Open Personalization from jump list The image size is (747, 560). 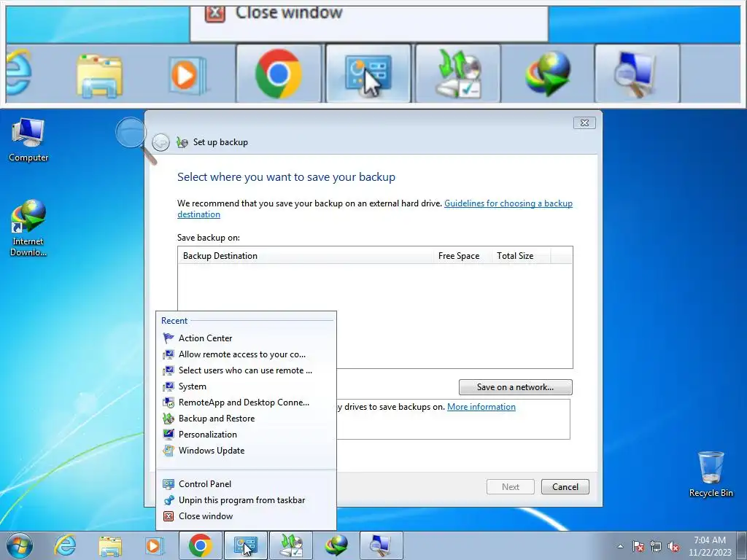coord(247,435)
